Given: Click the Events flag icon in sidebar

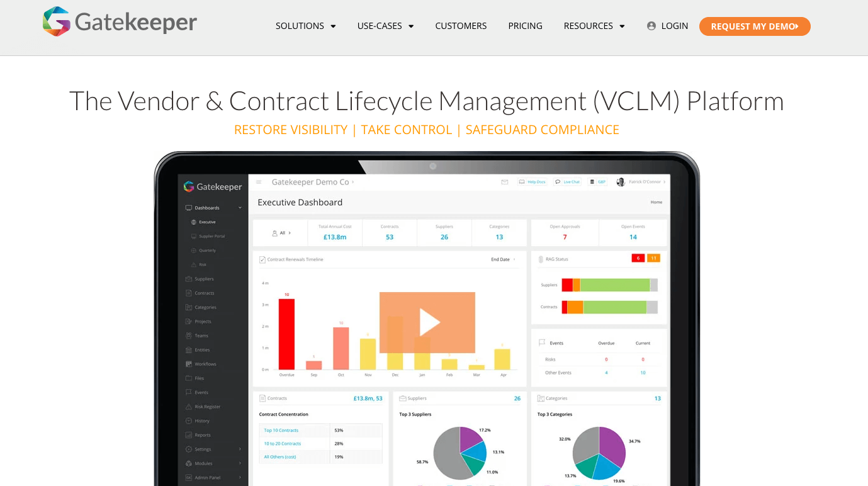Looking at the screenshot, I should click(x=189, y=392).
